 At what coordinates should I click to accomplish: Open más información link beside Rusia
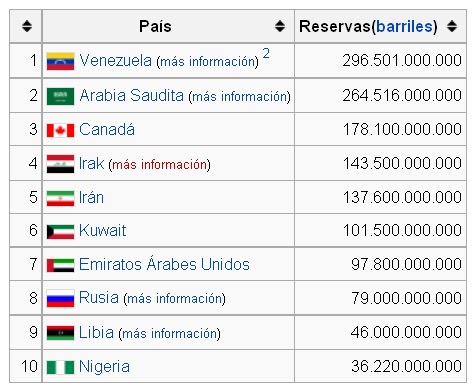pyautogui.click(x=175, y=299)
